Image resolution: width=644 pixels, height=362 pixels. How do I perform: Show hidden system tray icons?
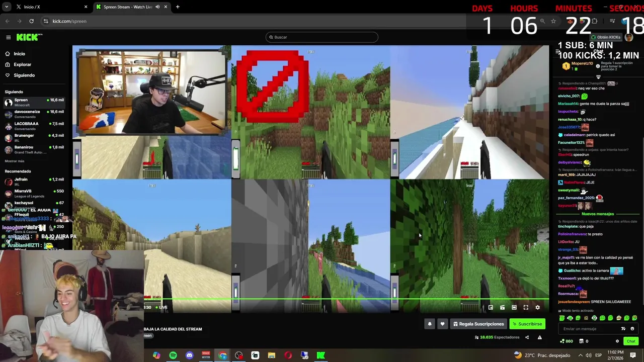click(580, 355)
